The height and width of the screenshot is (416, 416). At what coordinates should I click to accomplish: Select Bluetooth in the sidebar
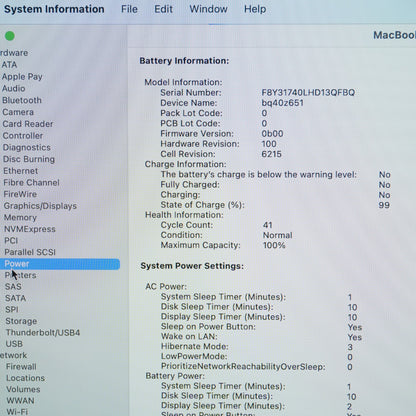coord(22,100)
